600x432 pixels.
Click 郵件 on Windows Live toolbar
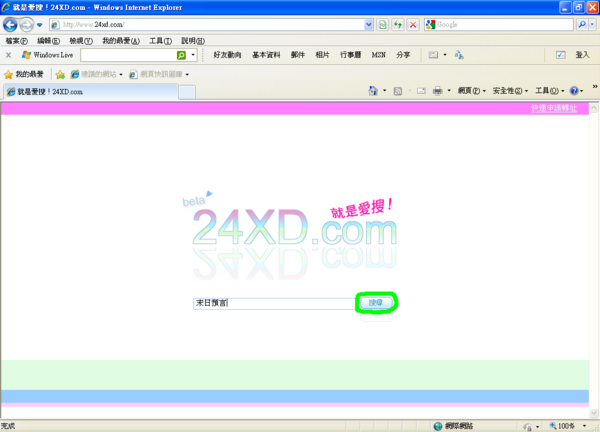(x=298, y=55)
